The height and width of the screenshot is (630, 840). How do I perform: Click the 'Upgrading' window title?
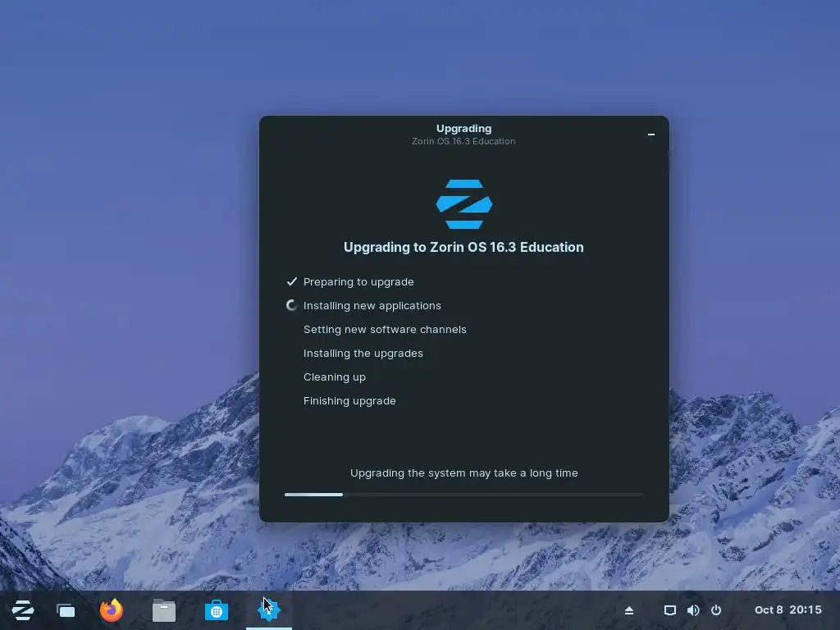(464, 129)
